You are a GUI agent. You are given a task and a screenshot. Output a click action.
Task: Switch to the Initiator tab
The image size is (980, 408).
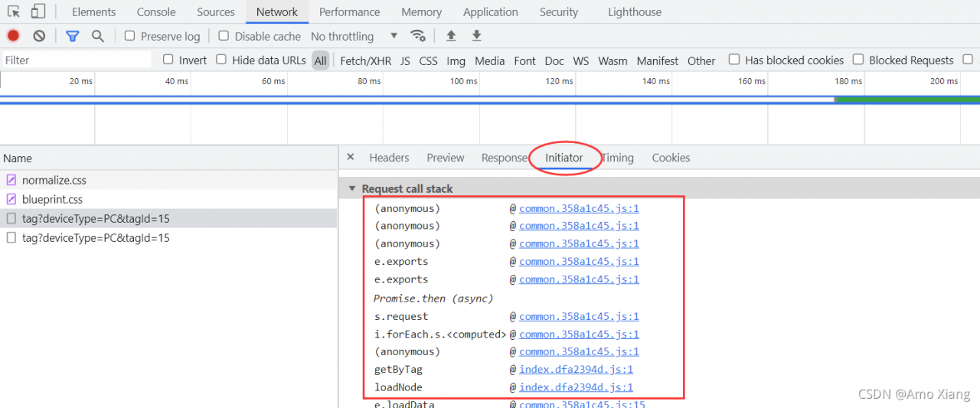pyautogui.click(x=564, y=158)
